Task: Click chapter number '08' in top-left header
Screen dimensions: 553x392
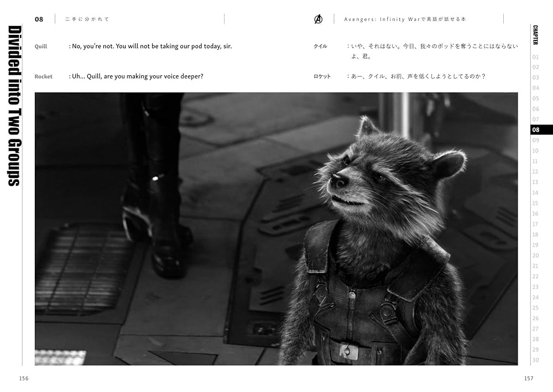Action: pos(39,19)
